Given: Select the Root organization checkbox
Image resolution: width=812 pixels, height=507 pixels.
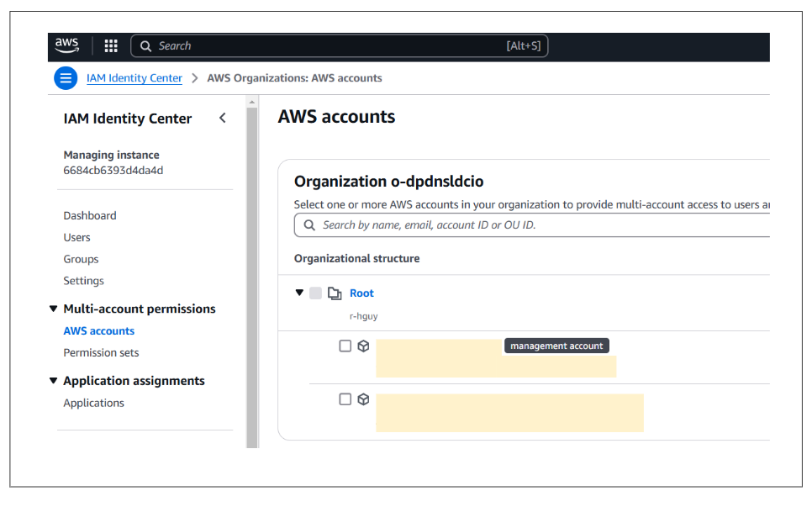Looking at the screenshot, I should tap(316, 293).
